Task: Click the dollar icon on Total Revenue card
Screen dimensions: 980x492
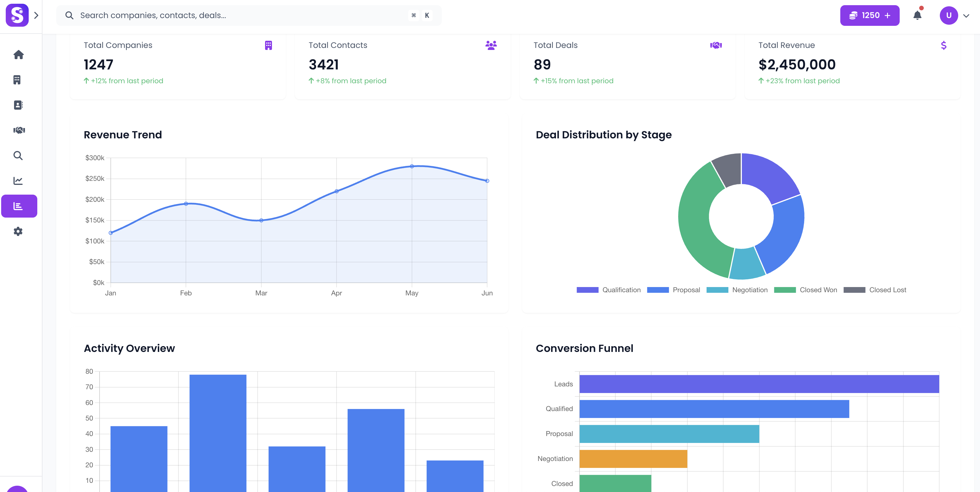Action: (944, 45)
